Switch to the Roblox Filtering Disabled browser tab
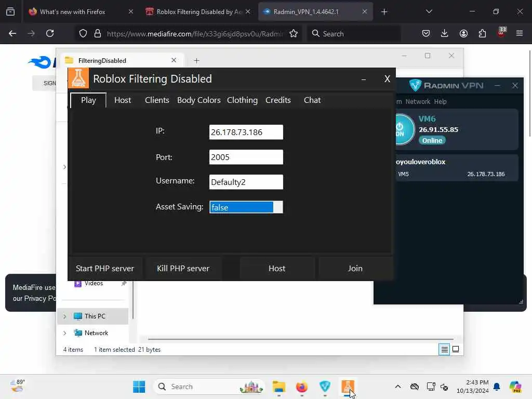Viewport: 532px width, 399px height. (198, 12)
